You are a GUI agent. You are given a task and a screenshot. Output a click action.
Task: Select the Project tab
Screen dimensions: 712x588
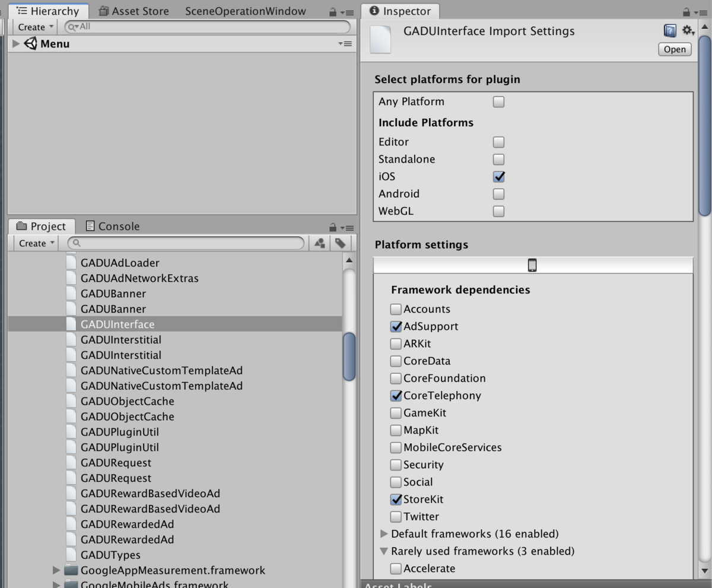(x=42, y=227)
